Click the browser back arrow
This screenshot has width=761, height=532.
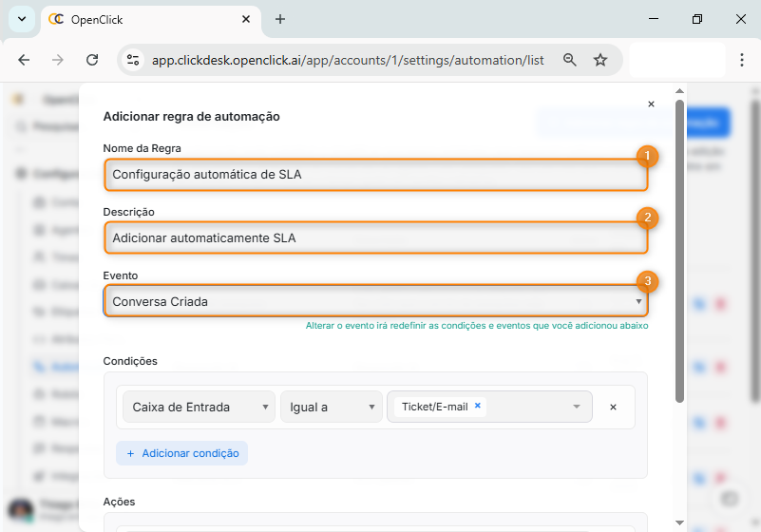tap(24, 60)
